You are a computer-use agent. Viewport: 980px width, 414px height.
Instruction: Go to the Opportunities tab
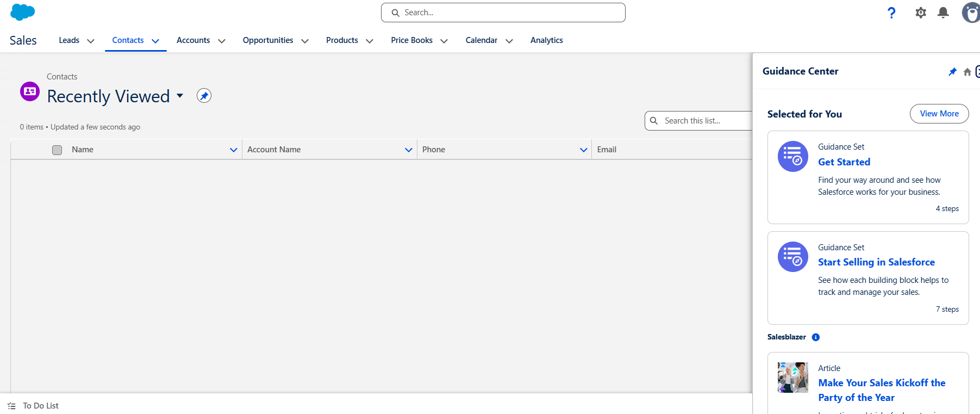(268, 40)
